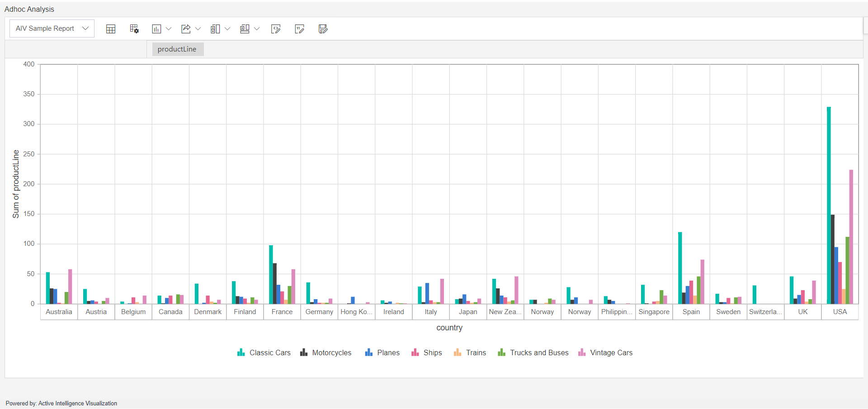This screenshot has width=868, height=409.
Task: Click the edit code script icon
Action: click(x=276, y=29)
